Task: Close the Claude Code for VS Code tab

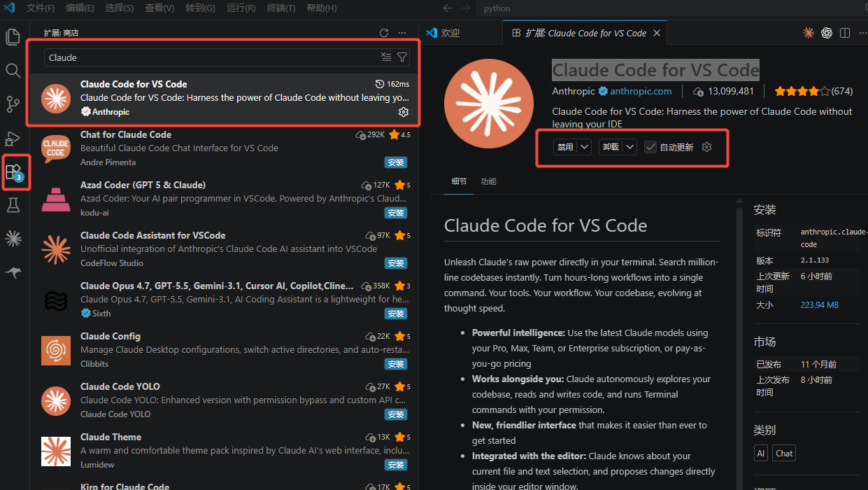Action: click(x=657, y=33)
